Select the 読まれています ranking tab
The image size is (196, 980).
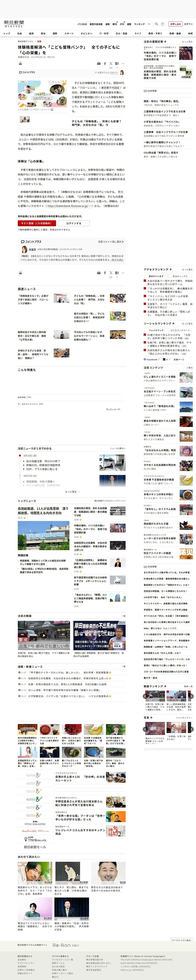point(156,276)
